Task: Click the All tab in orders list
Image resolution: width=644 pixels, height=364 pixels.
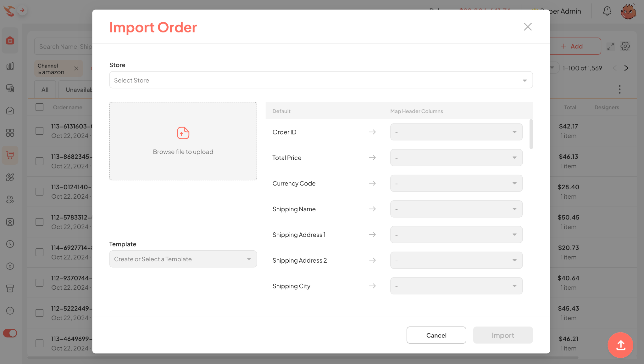Action: point(45,89)
